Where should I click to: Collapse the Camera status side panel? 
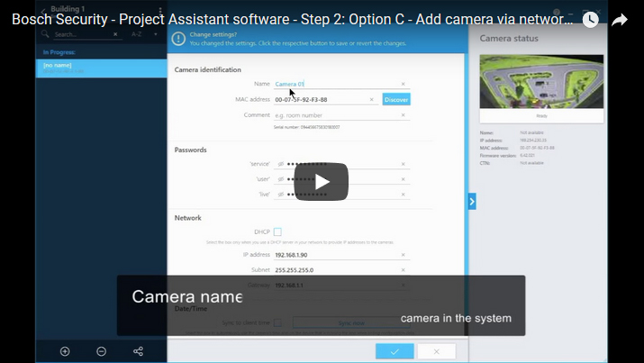click(472, 202)
